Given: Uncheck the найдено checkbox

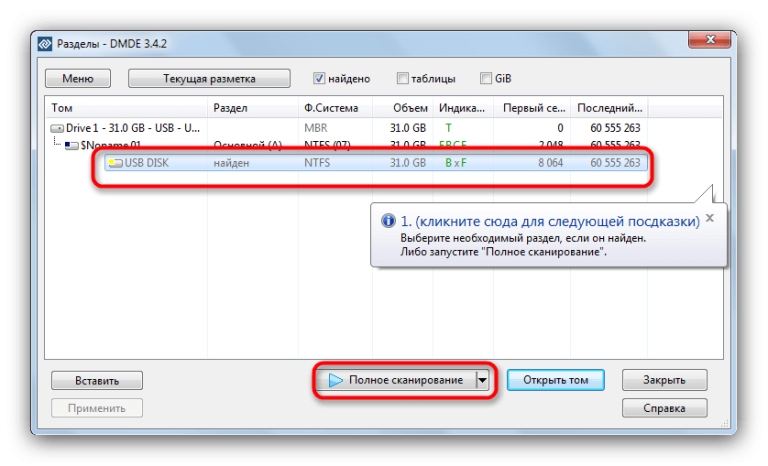Looking at the screenshot, I should (319, 78).
